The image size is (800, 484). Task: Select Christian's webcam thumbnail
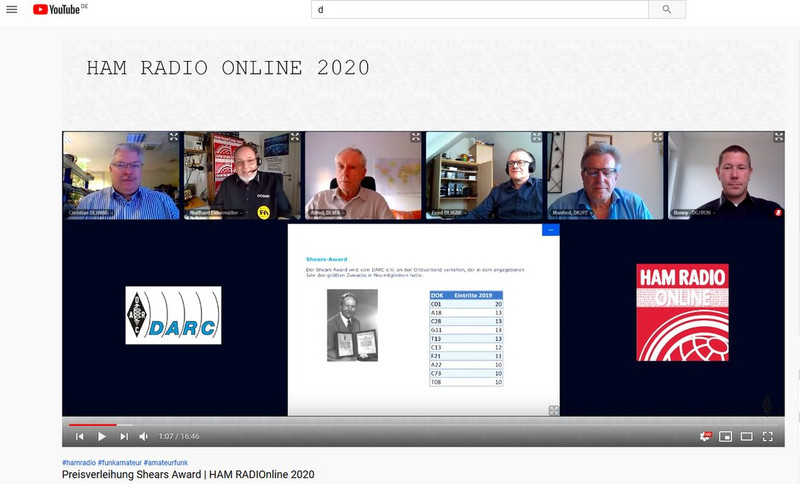pos(121,175)
